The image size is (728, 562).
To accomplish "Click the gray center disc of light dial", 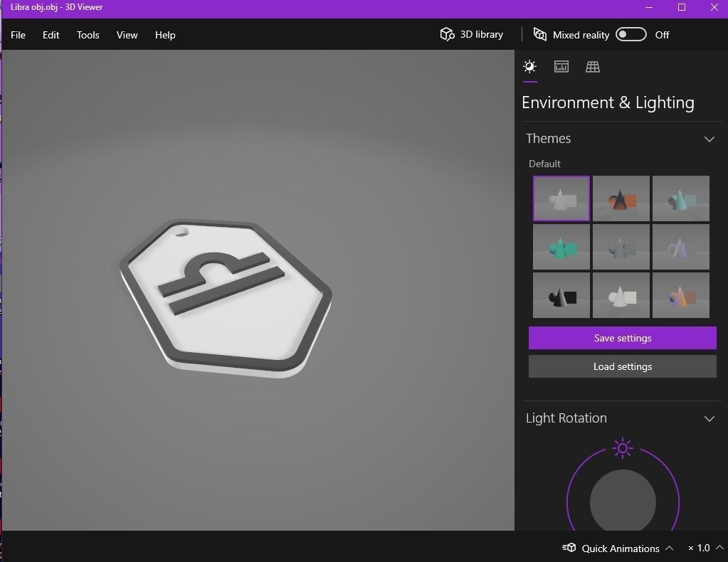I will [x=623, y=502].
